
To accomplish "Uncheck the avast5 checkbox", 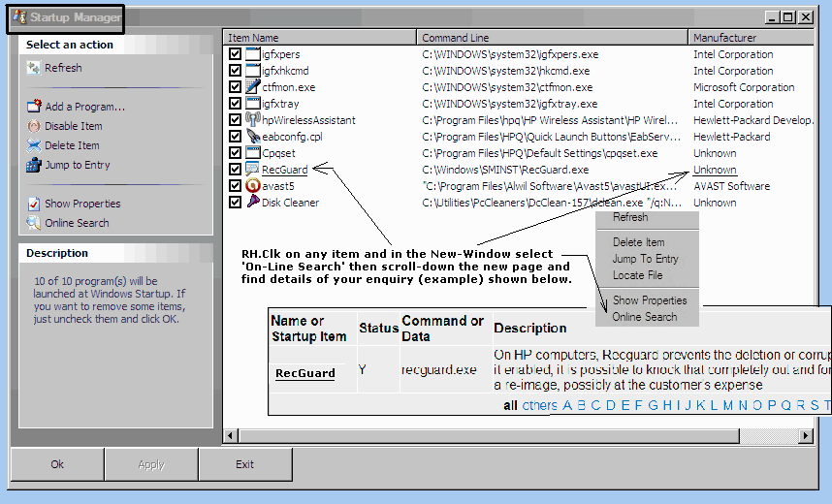I will coord(235,186).
